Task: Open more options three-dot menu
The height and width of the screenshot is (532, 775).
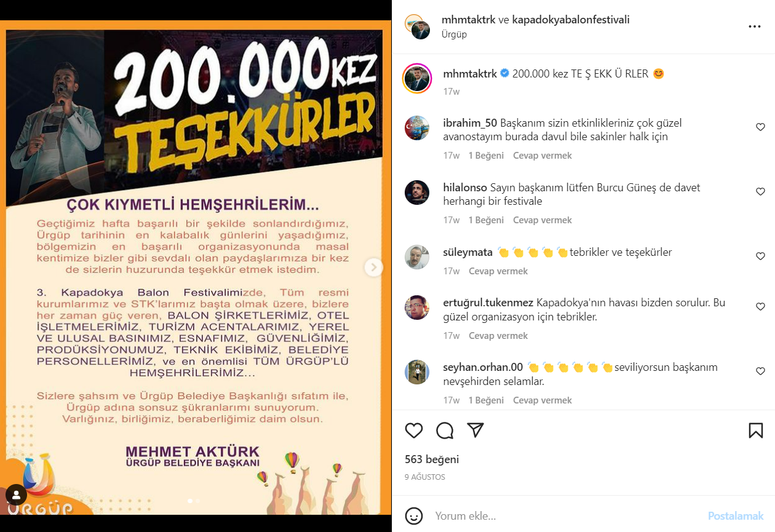Action: [x=755, y=27]
